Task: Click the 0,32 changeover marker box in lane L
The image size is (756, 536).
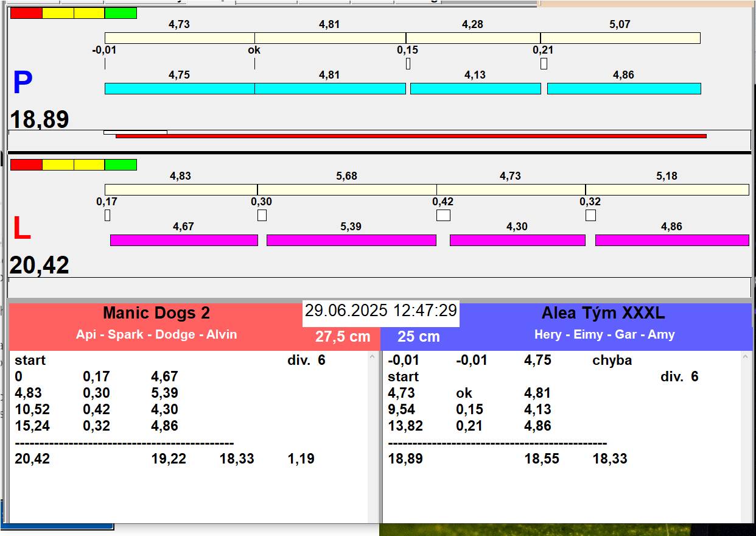Action: 590,215
